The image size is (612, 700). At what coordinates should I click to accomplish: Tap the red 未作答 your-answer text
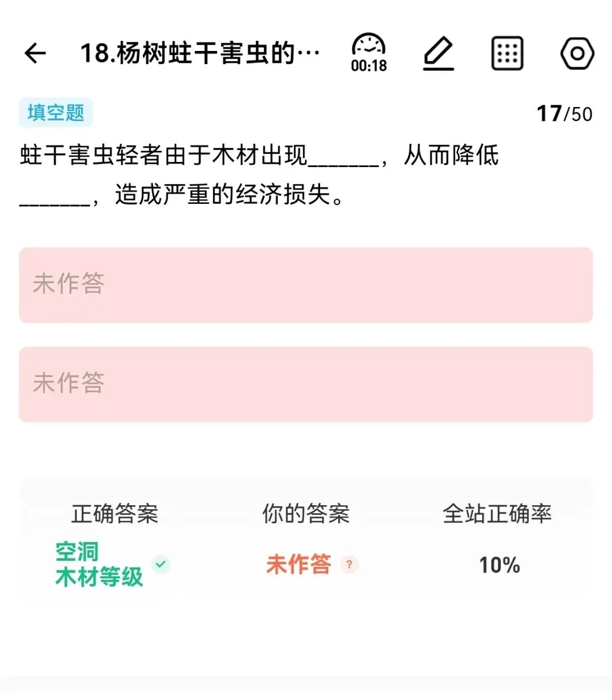299,564
